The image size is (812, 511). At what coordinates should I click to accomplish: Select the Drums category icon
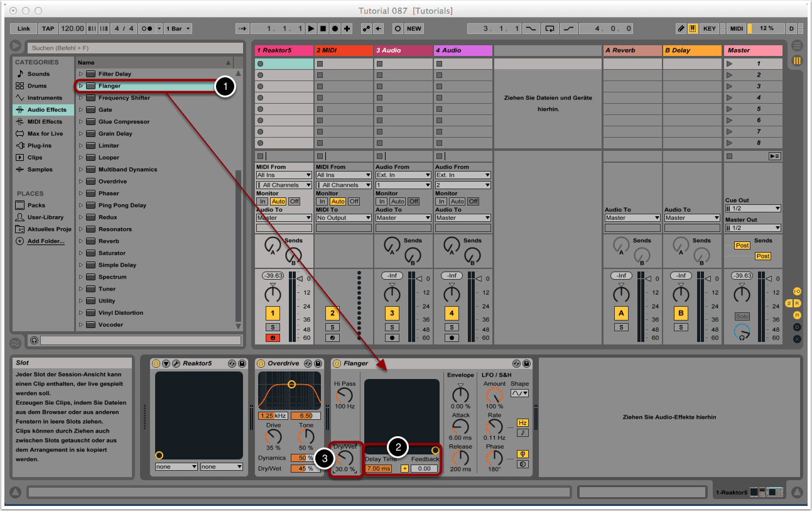[20, 86]
